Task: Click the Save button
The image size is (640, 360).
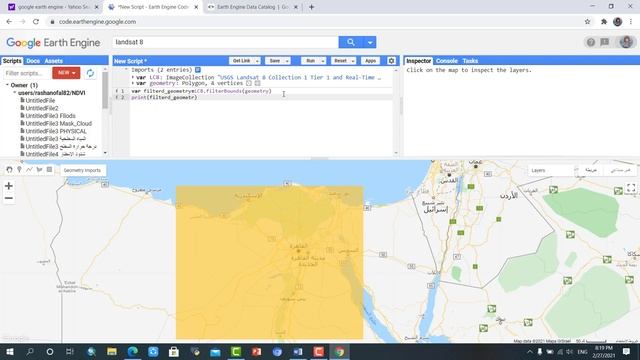Action: click(275, 61)
